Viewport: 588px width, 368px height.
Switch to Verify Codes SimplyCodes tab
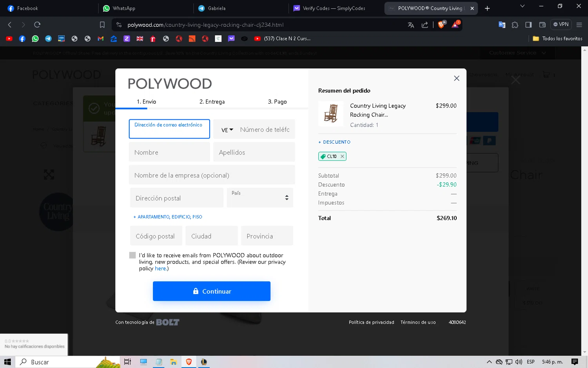(x=335, y=8)
